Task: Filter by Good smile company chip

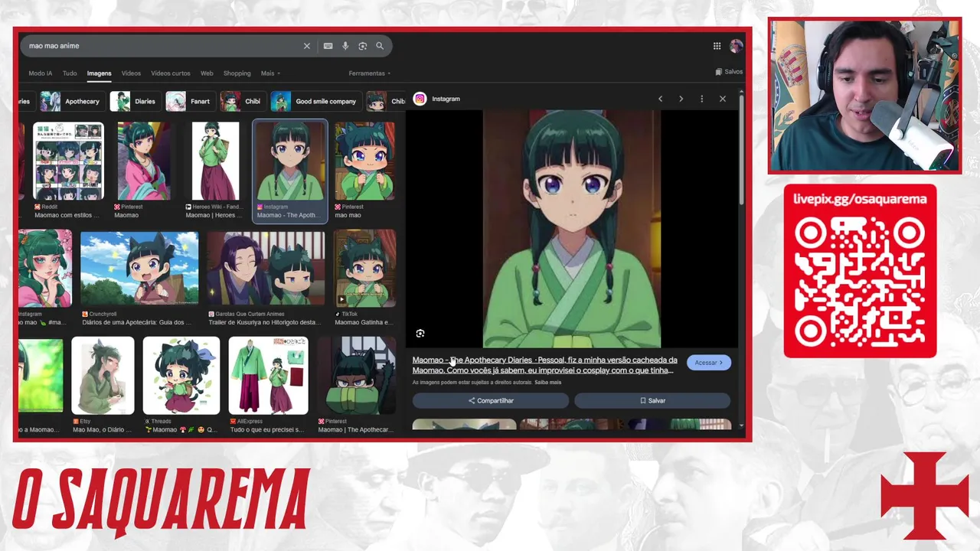Action: [x=315, y=101]
